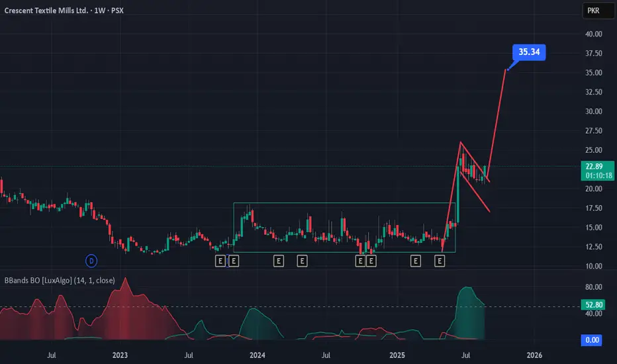Image resolution: width=617 pixels, height=364 pixels.
Task: Click the 37.50 price axis label
Action: pyautogui.click(x=594, y=53)
